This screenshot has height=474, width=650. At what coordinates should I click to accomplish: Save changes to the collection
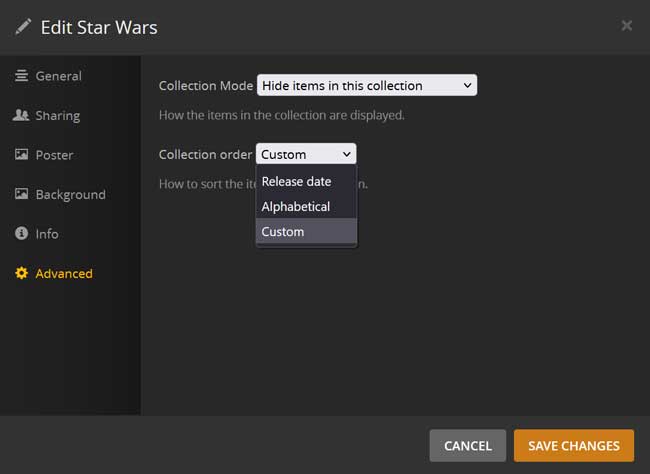[x=574, y=446]
